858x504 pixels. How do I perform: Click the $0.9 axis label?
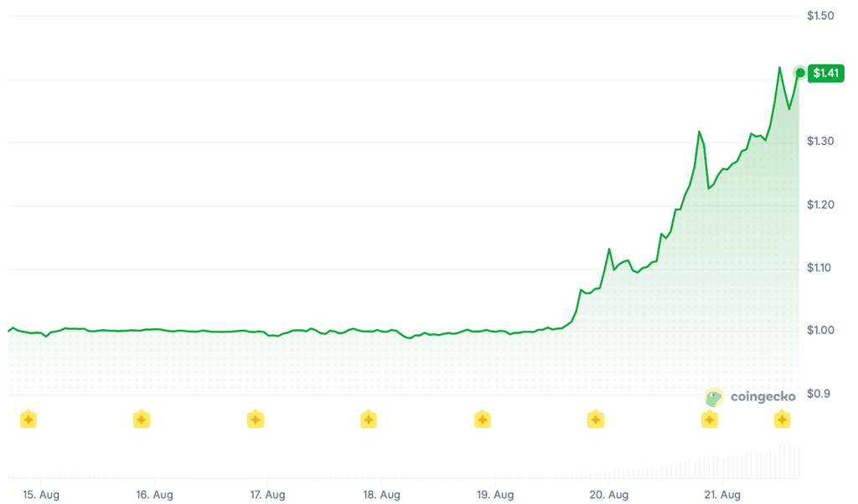(818, 393)
